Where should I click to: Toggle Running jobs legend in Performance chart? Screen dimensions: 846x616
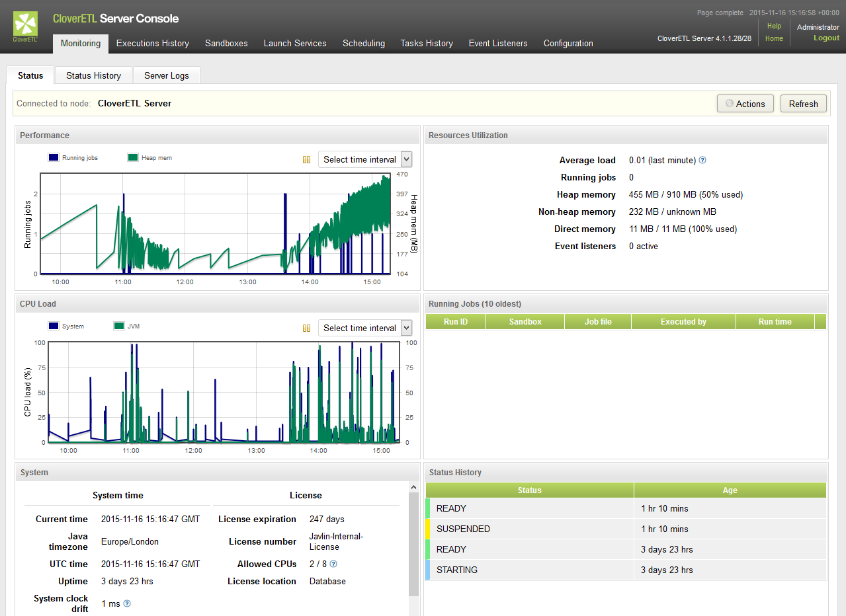click(54, 158)
